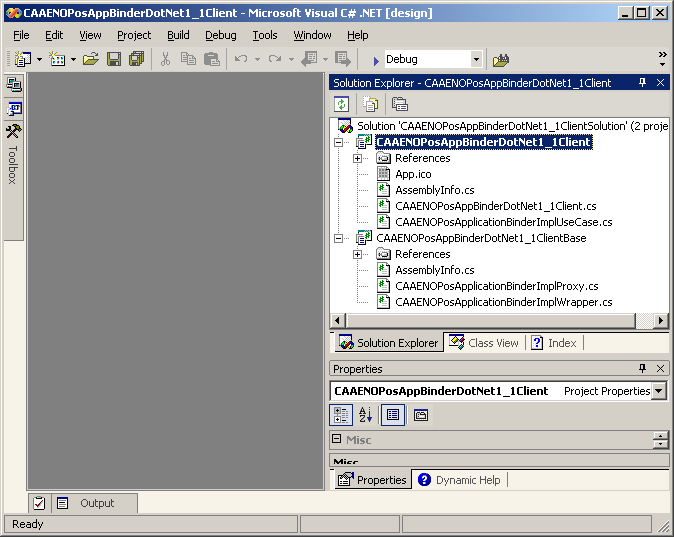Viewport: 674px width, 537px height.
Task: Click the Open File folder icon
Action: [91, 59]
